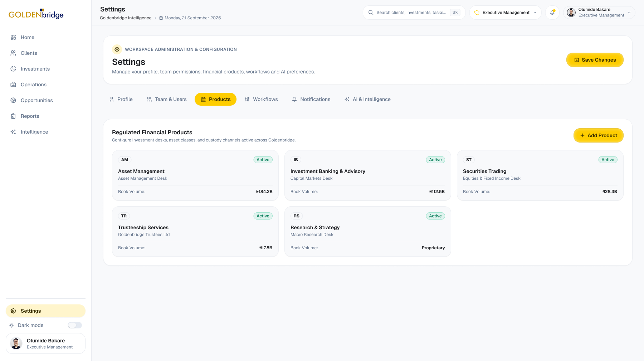Open the Asset Management product card

pyautogui.click(x=195, y=175)
